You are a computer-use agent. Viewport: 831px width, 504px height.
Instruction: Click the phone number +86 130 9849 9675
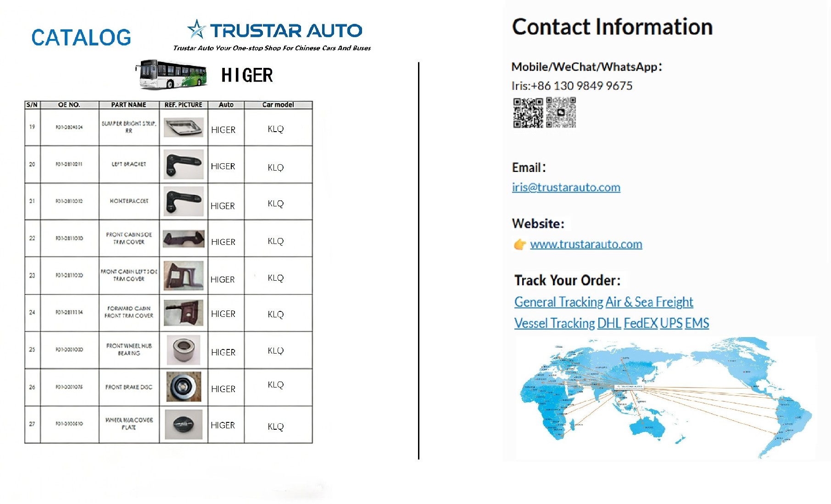[x=582, y=86]
